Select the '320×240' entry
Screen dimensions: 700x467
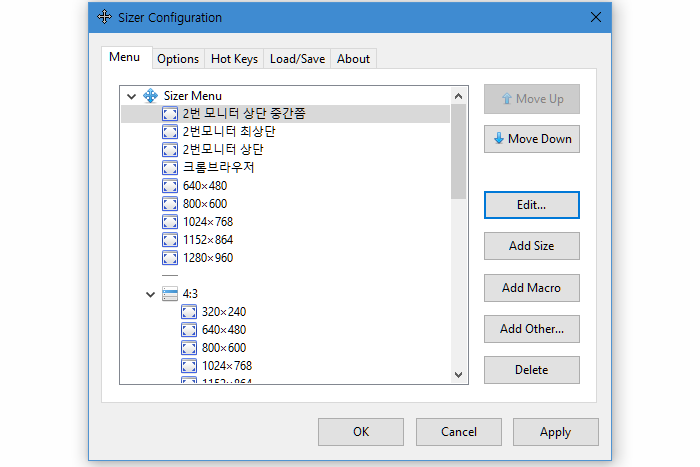coord(224,312)
